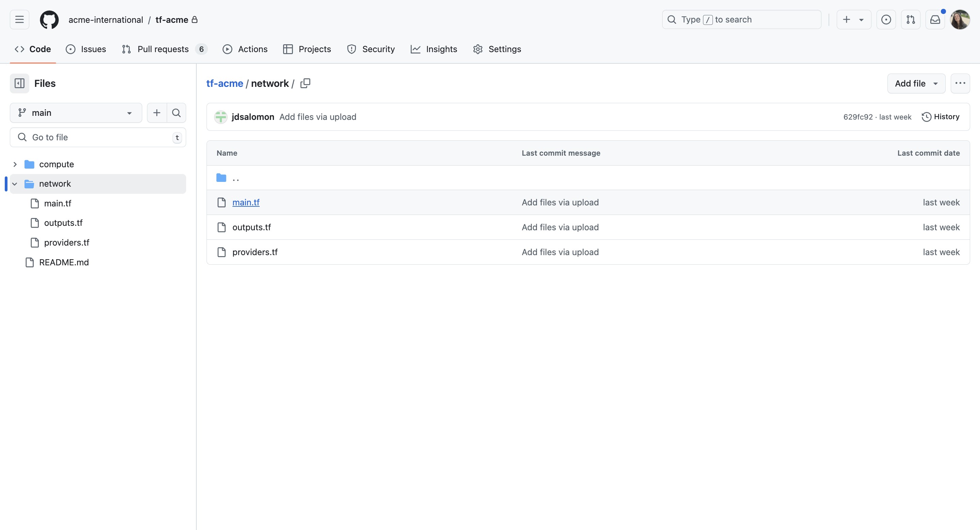Collapse the network folder in tree
The height and width of the screenshot is (530, 980).
click(15, 184)
